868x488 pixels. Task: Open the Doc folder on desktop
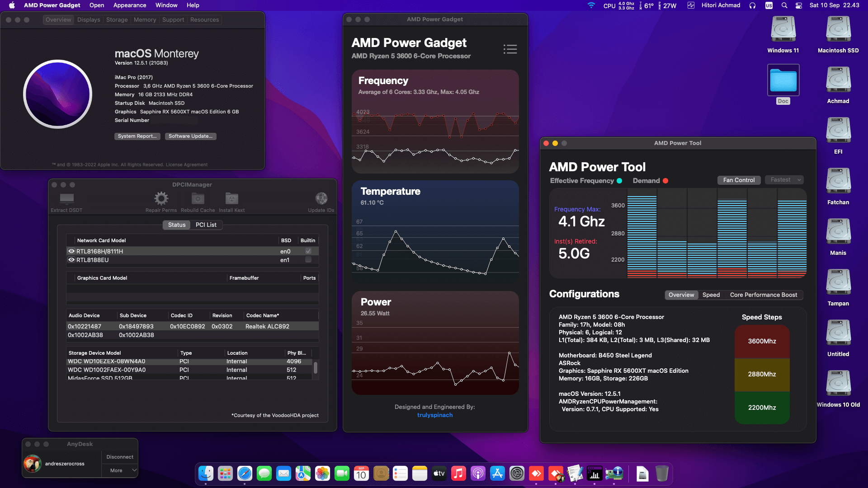(783, 80)
